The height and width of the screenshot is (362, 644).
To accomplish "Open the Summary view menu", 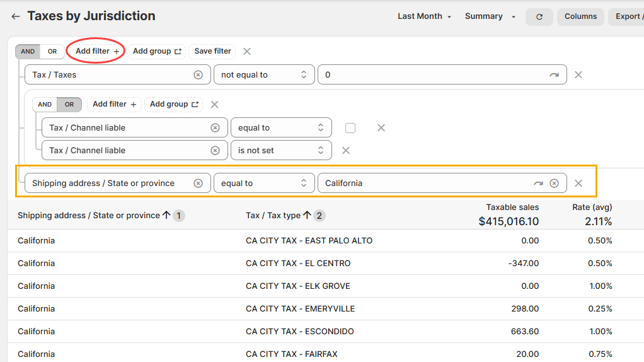I will 490,16.
